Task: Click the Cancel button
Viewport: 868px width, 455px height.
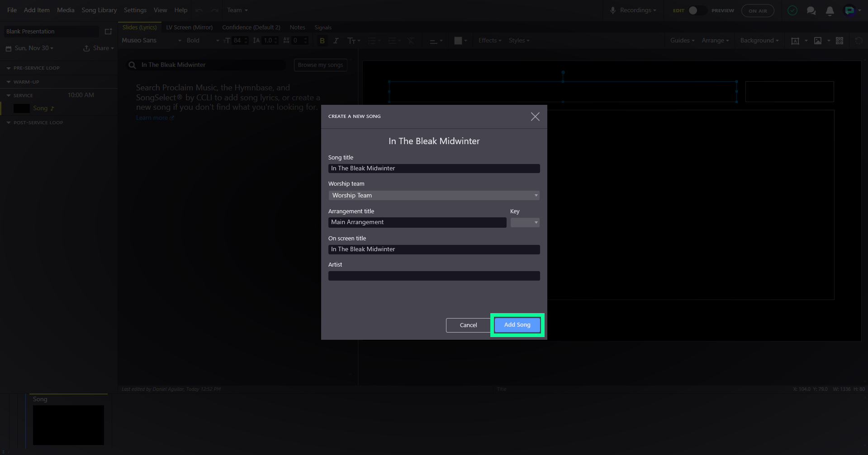Action: (x=468, y=325)
